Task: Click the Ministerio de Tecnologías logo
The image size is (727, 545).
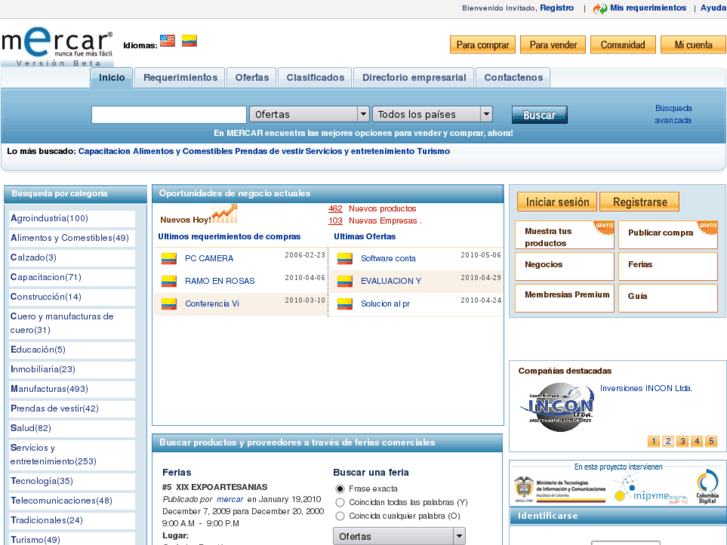Action: click(x=560, y=490)
